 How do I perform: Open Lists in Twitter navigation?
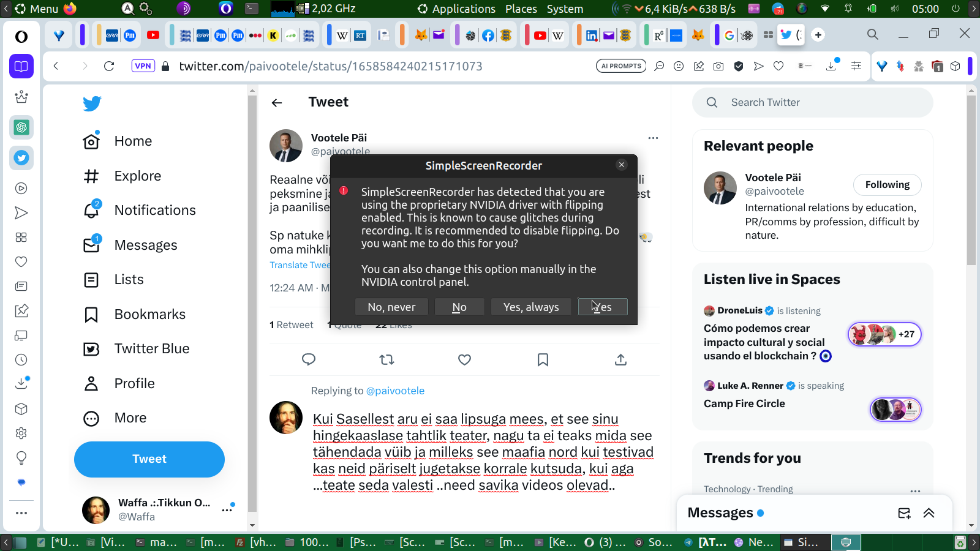[113, 279]
